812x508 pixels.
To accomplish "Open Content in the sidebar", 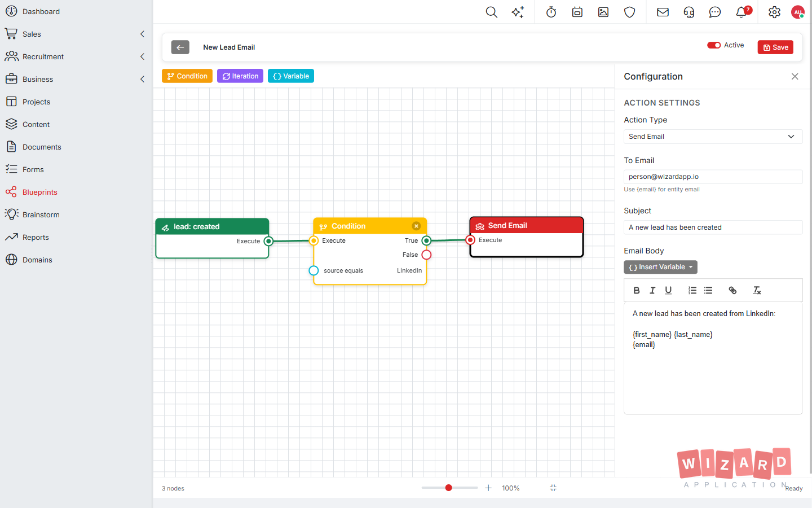I will pos(36,124).
